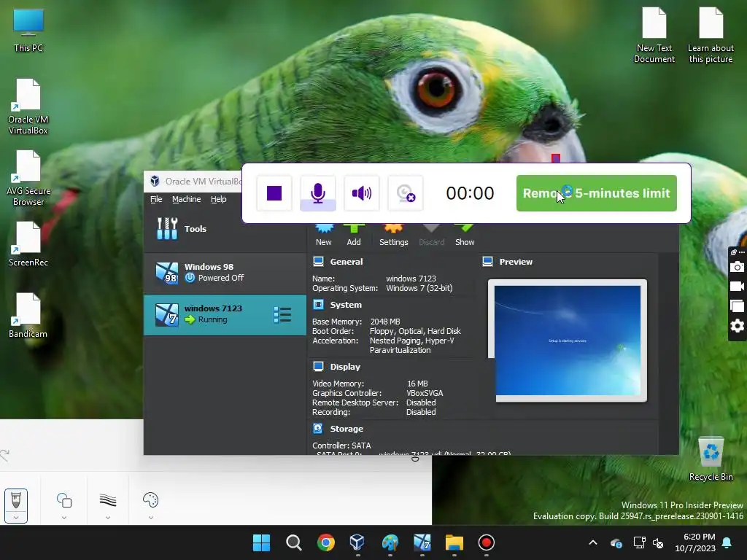Screen dimensions: 747x560
Task: Select the Recycle Bin on desktop
Action: [x=711, y=459]
